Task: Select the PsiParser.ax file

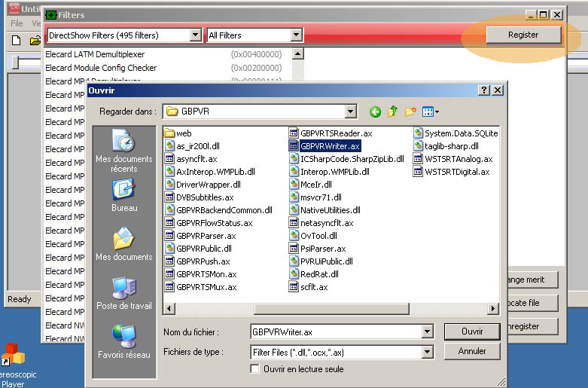Action: [318, 249]
